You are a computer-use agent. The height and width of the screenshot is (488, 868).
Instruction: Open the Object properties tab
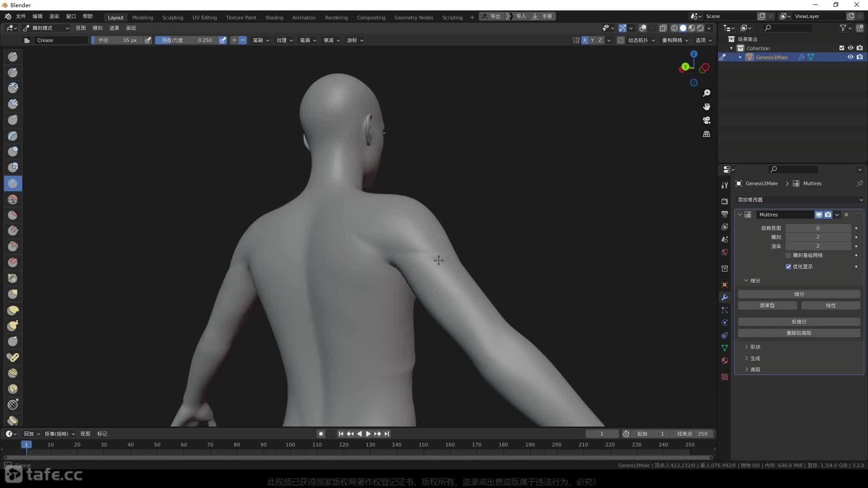pos(725,285)
